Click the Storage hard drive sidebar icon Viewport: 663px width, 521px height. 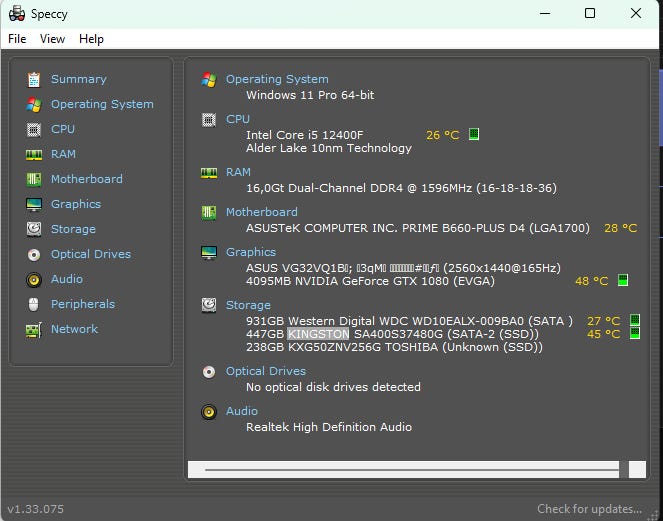(x=34, y=229)
